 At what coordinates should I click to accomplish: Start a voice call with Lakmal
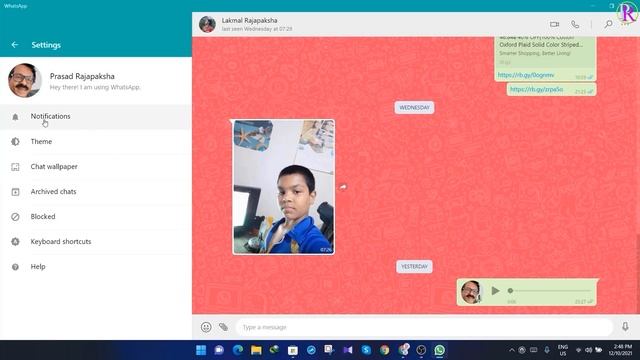[575, 24]
